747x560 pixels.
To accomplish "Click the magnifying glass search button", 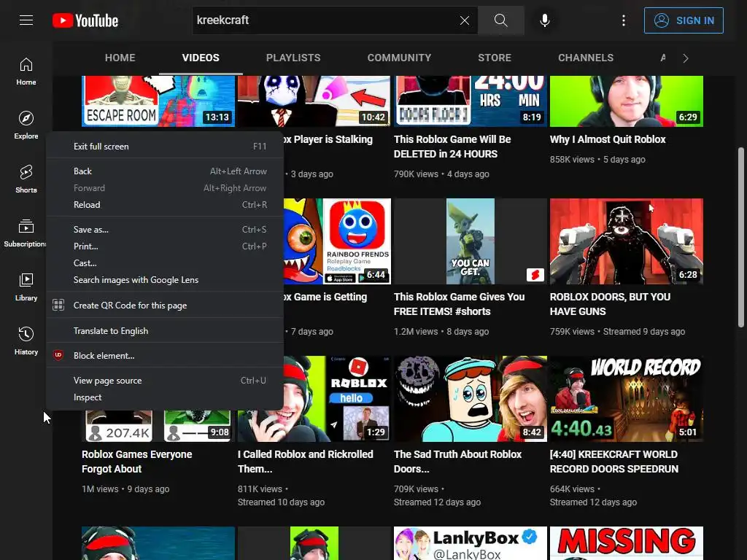I will [500, 20].
